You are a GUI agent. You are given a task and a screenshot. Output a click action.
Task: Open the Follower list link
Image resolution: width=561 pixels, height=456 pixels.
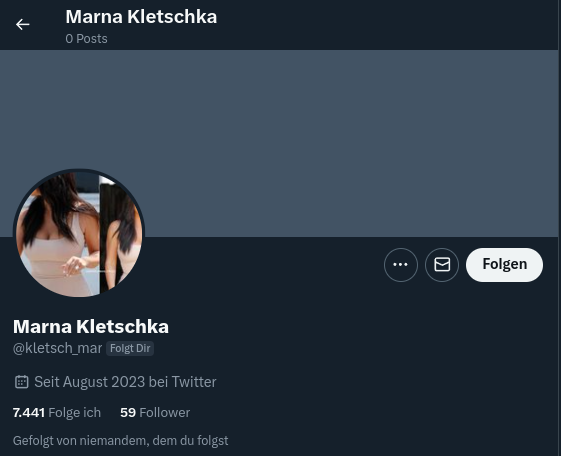[x=155, y=412]
